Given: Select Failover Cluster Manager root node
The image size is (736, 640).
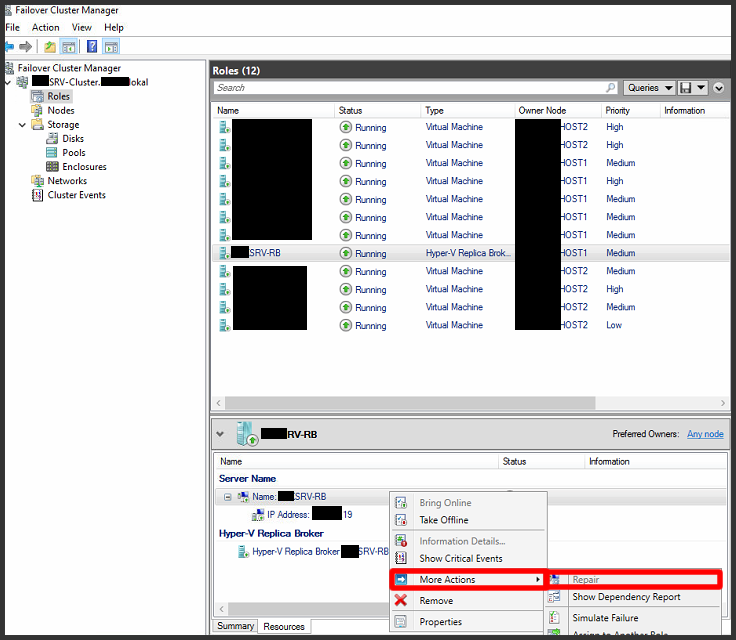Looking at the screenshot, I should coord(69,68).
